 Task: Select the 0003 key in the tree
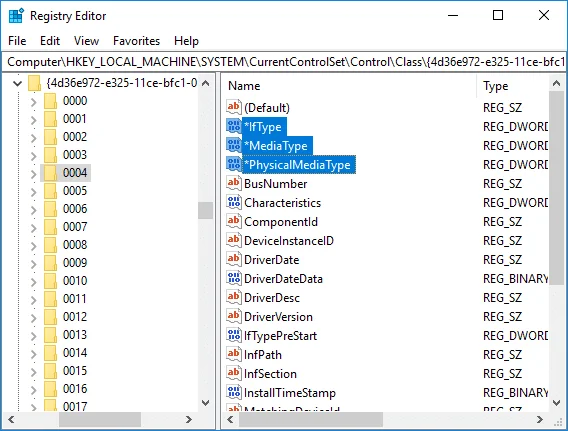tap(75, 155)
